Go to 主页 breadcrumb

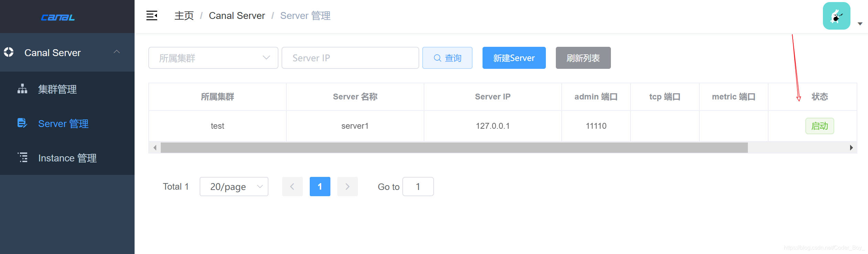(184, 15)
